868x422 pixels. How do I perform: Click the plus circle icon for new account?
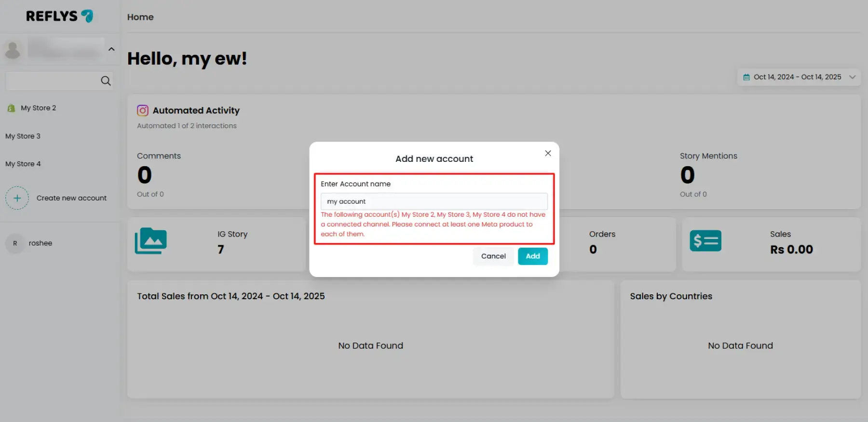(x=17, y=198)
